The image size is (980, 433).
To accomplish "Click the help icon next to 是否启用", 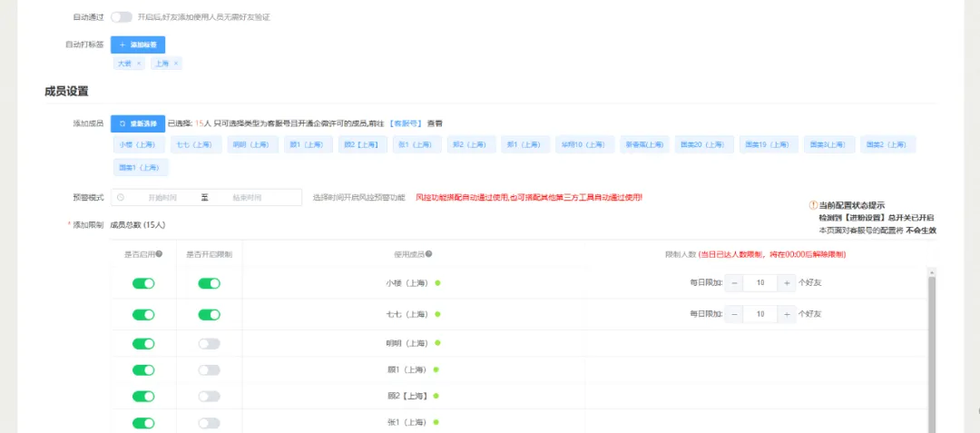I will pos(160,254).
